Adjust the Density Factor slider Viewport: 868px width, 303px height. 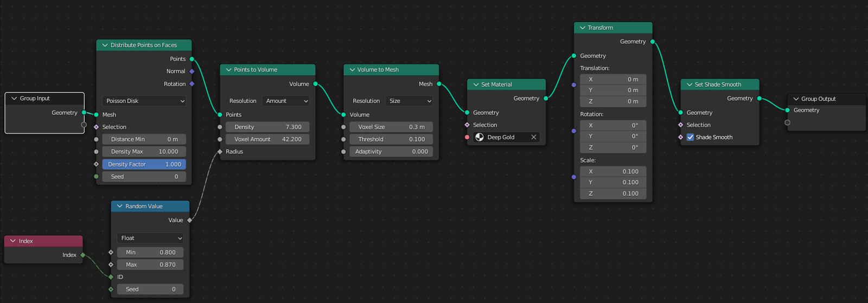[144, 164]
